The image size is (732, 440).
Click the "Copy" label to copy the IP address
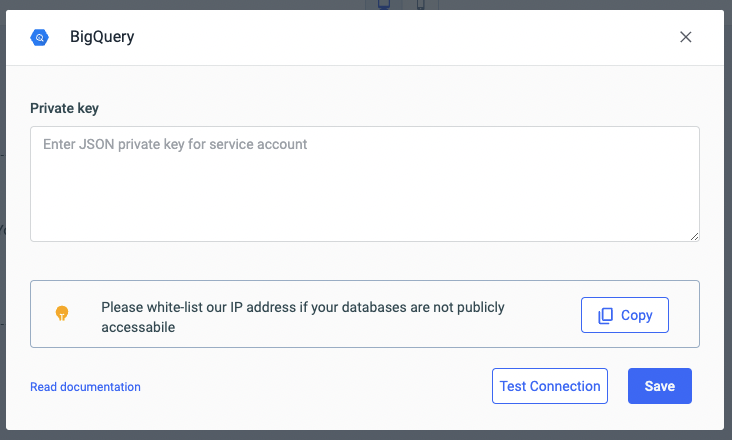point(637,315)
